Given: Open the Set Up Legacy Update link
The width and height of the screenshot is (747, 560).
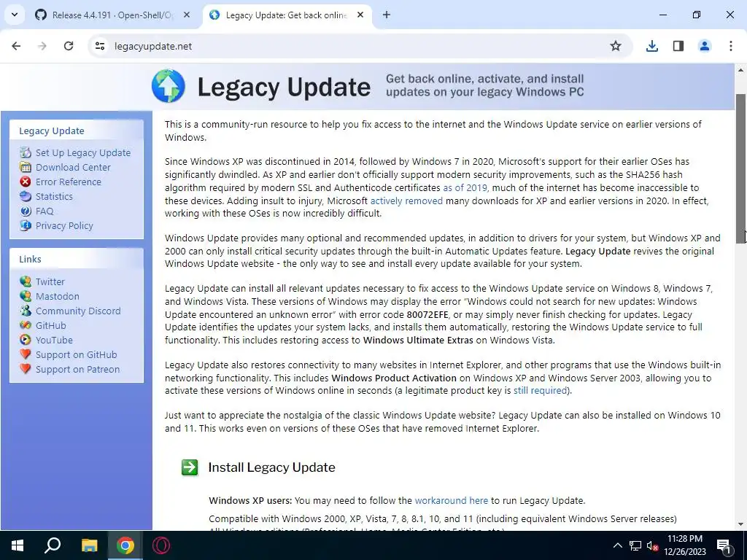Looking at the screenshot, I should point(83,153).
